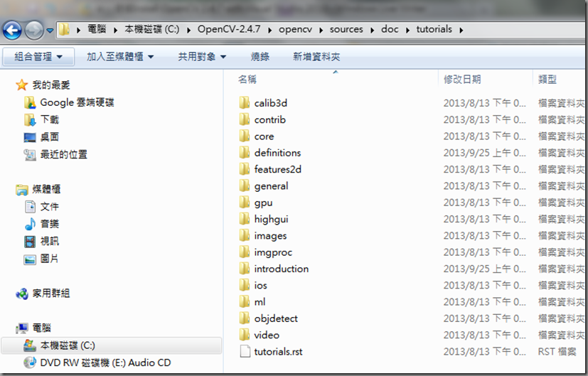Select the contrib folder icon
This screenshot has height=376, width=588.
(x=245, y=119)
